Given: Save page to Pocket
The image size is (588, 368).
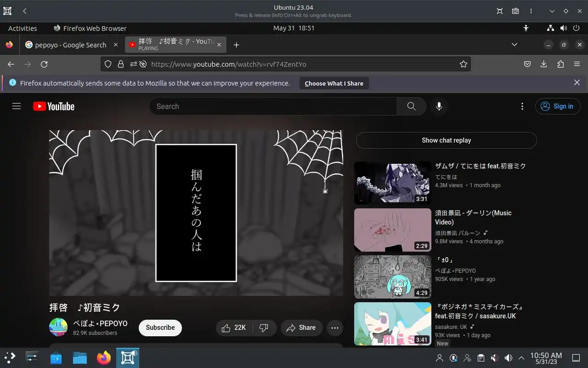Looking at the screenshot, I should (527, 64).
